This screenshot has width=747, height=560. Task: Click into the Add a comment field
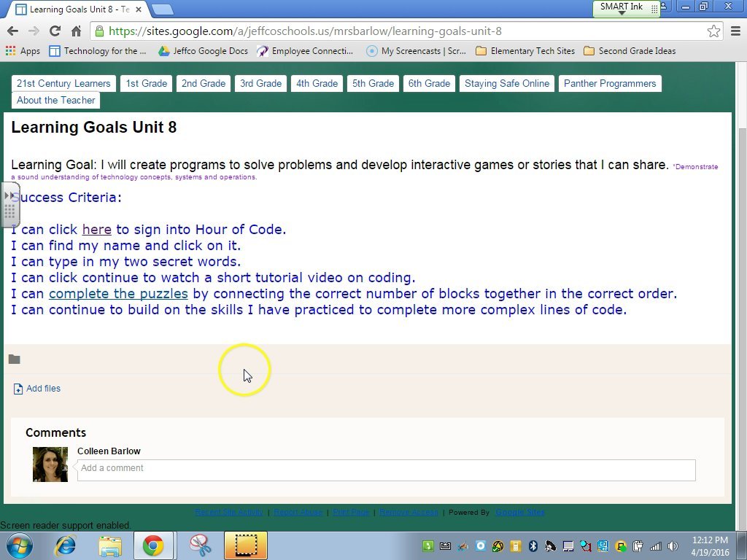(386, 469)
